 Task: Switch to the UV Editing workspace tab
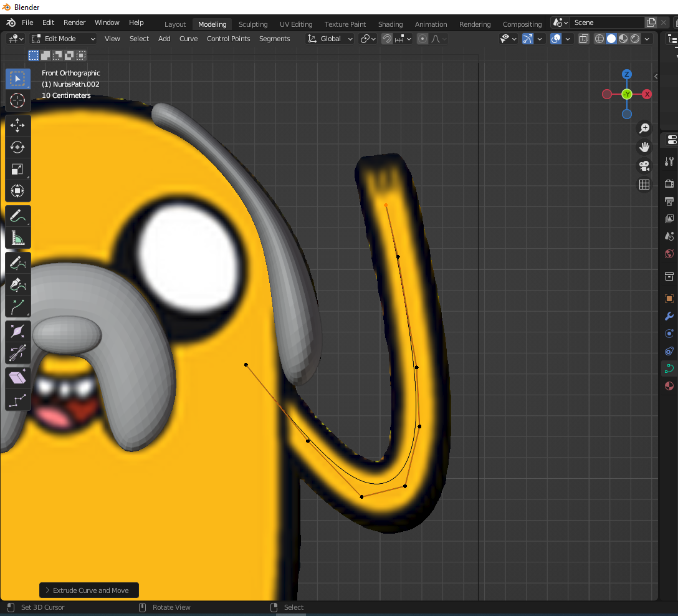tap(296, 24)
